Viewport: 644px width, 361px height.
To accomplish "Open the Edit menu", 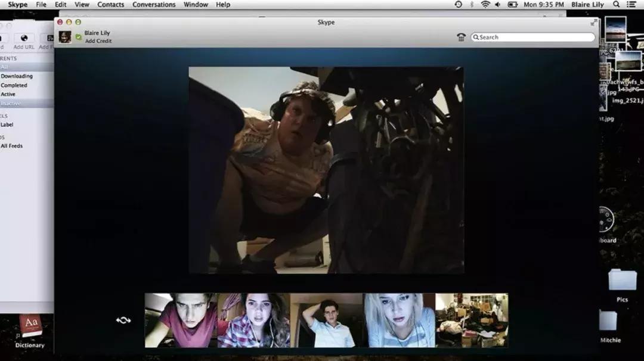I will pos(60,5).
